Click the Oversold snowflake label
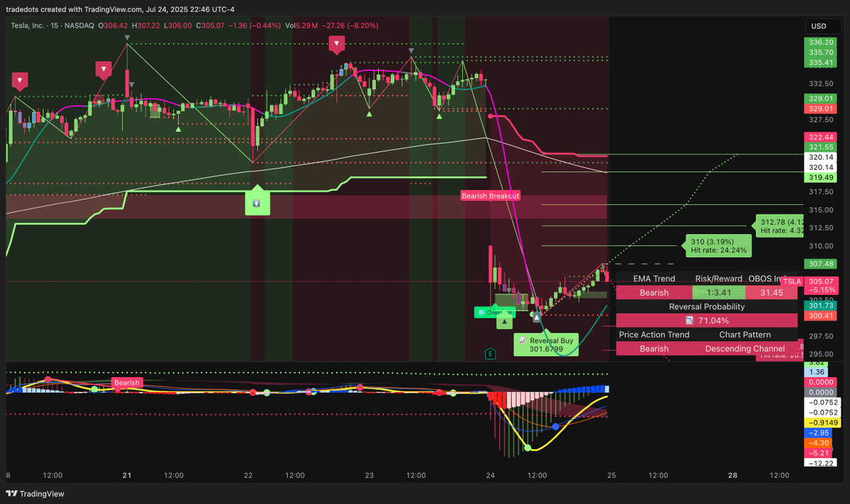This screenshot has width=850, height=504. click(x=494, y=313)
